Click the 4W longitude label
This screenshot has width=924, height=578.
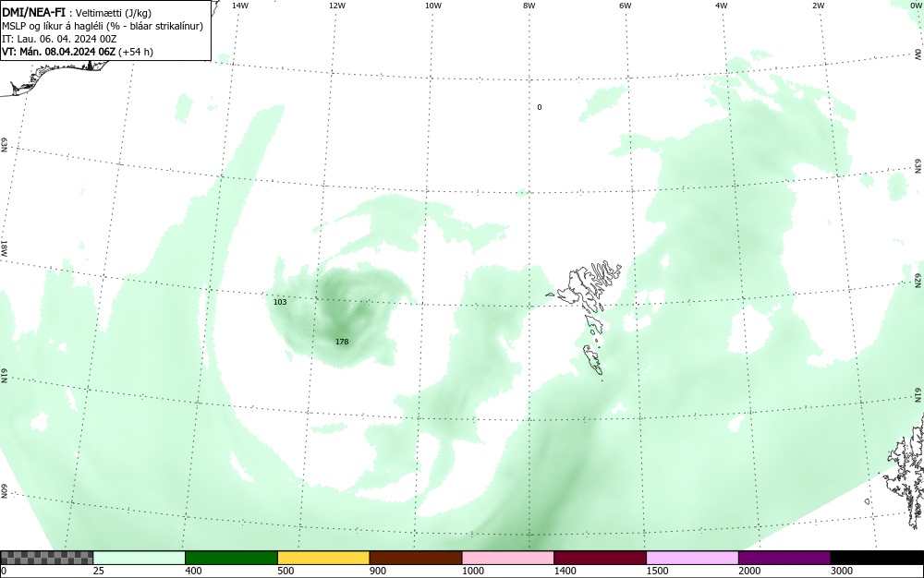click(722, 6)
